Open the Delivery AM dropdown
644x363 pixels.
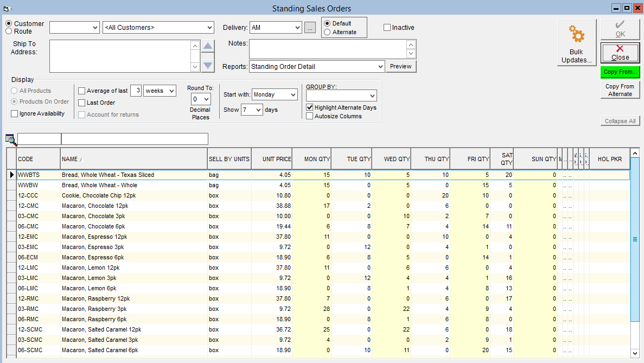click(298, 28)
